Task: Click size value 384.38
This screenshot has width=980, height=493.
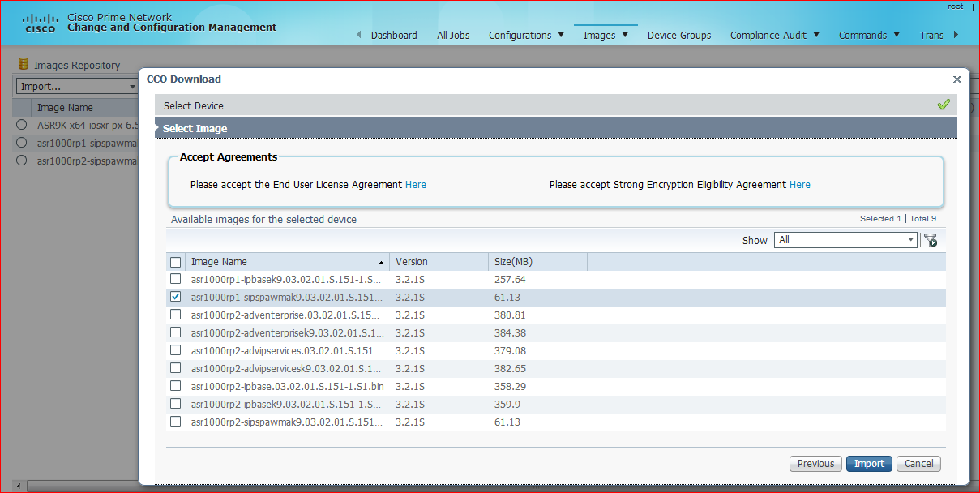Action: coord(510,332)
